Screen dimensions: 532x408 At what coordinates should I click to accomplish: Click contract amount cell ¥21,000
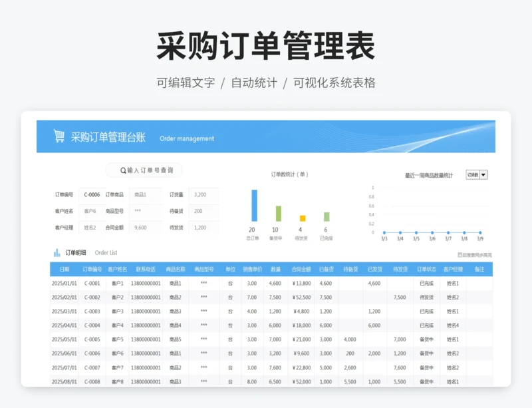coord(301,339)
